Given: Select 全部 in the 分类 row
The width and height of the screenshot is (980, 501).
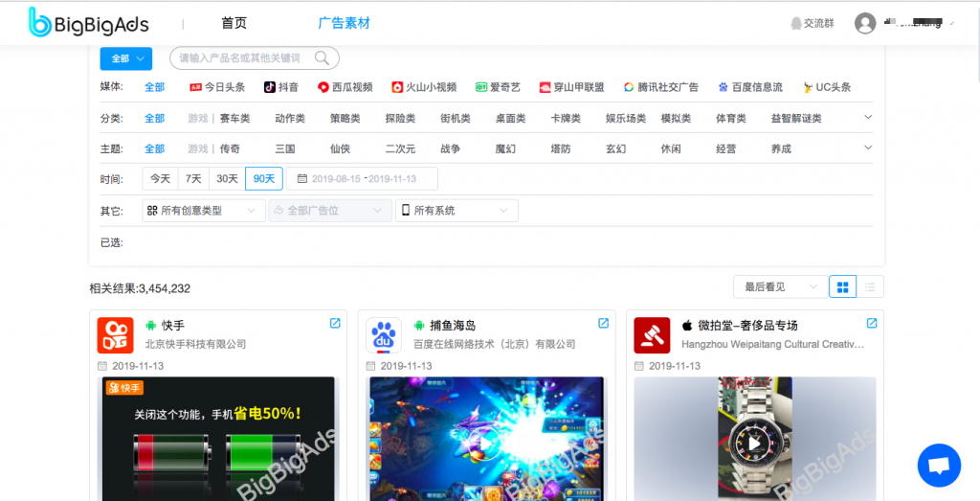Looking at the screenshot, I should coord(154,118).
